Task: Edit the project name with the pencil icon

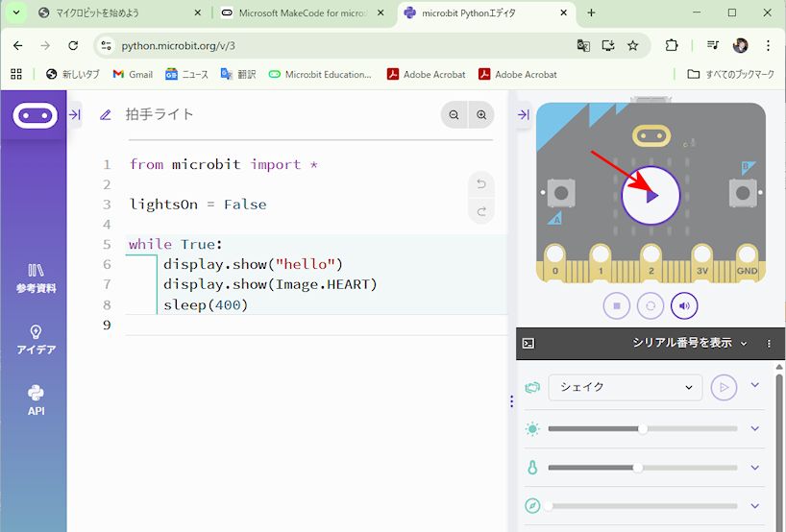Action: point(106,114)
